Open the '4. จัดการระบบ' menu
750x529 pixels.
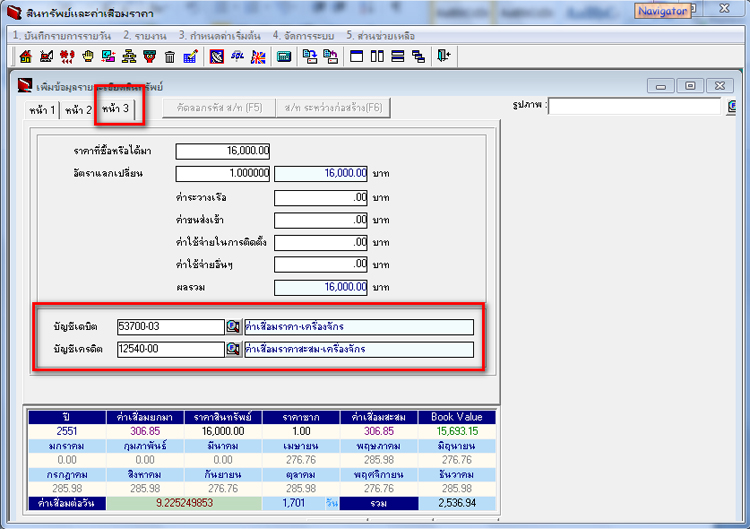coord(305,35)
